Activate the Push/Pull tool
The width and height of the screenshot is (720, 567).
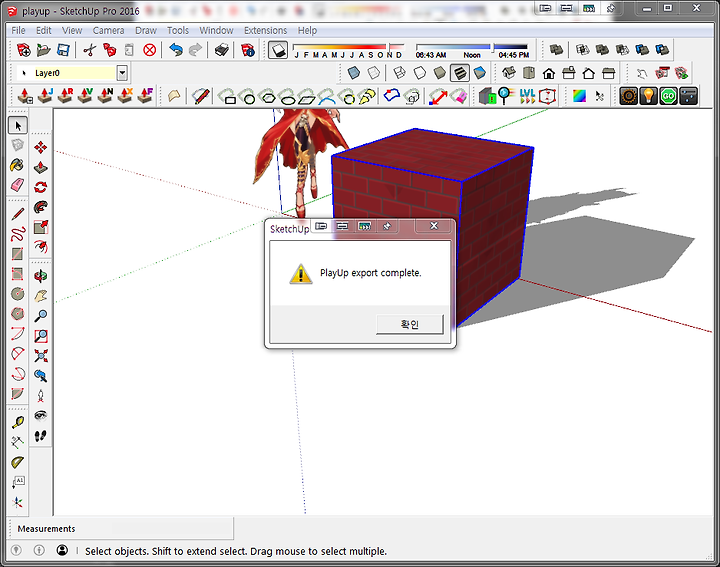click(x=41, y=167)
